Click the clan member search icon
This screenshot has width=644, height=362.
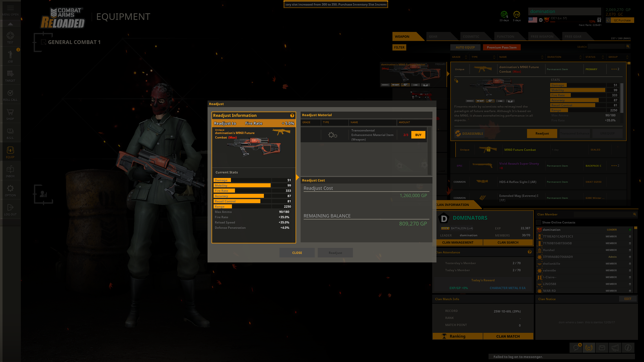point(635,214)
